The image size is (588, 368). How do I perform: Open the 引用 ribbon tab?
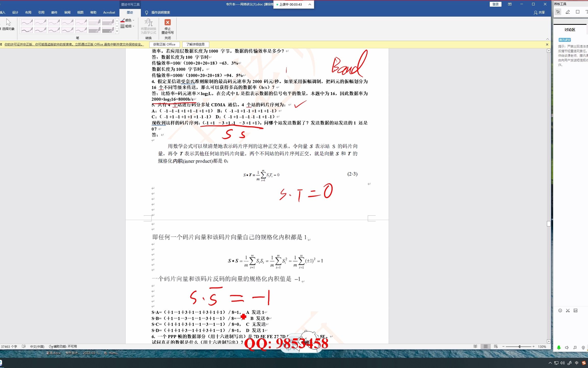coord(41,13)
